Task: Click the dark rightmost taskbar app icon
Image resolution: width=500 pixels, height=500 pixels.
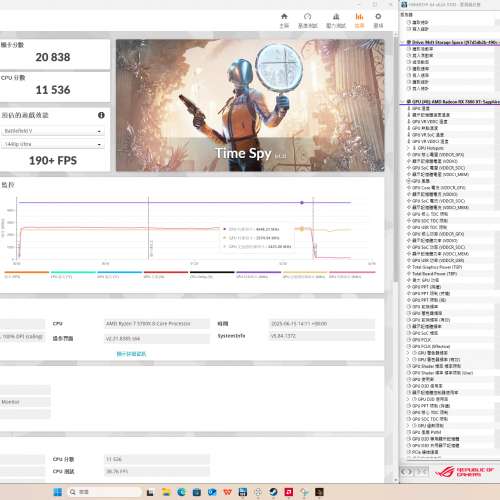Action: click(x=319, y=492)
